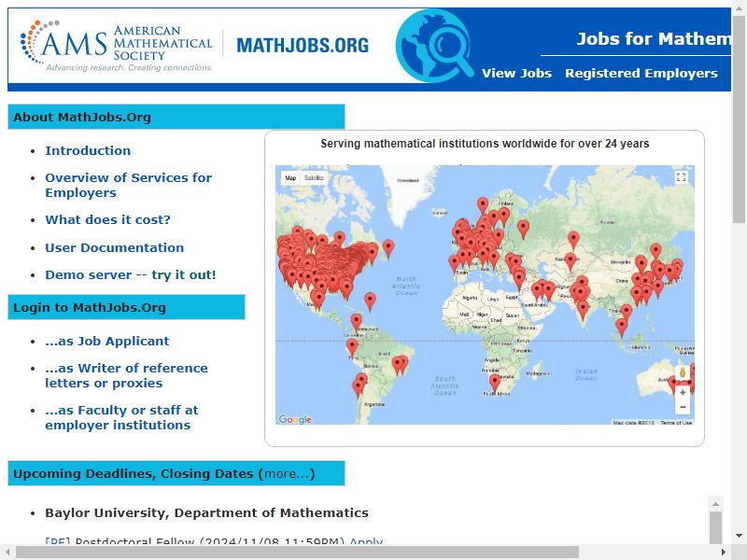The height and width of the screenshot is (560, 747).
Task: Select the northernmost map pin in Scandinavia
Action: point(483,204)
